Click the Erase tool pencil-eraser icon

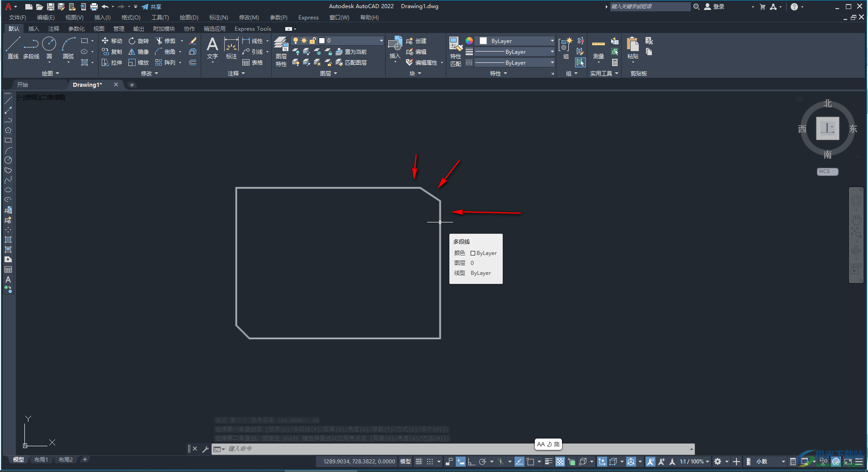(193, 41)
